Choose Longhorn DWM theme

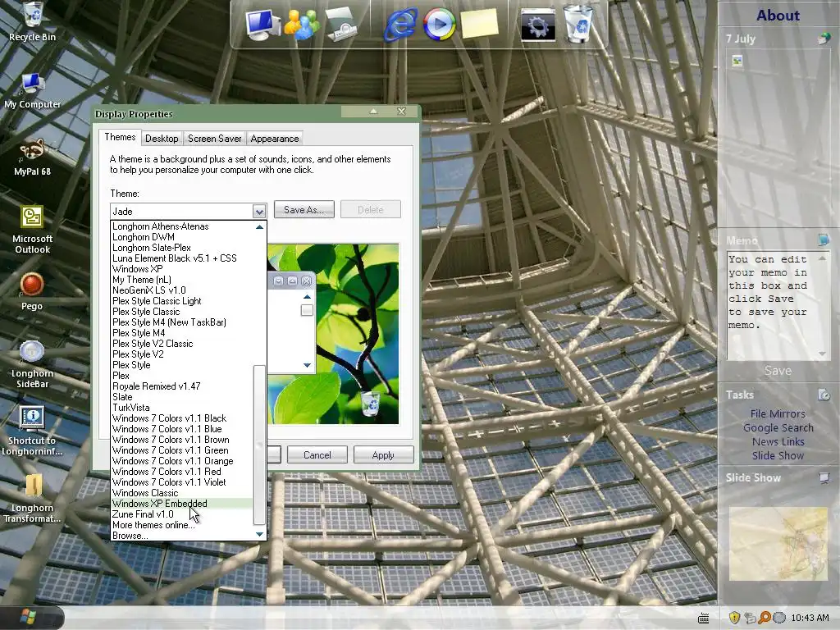(x=181, y=237)
